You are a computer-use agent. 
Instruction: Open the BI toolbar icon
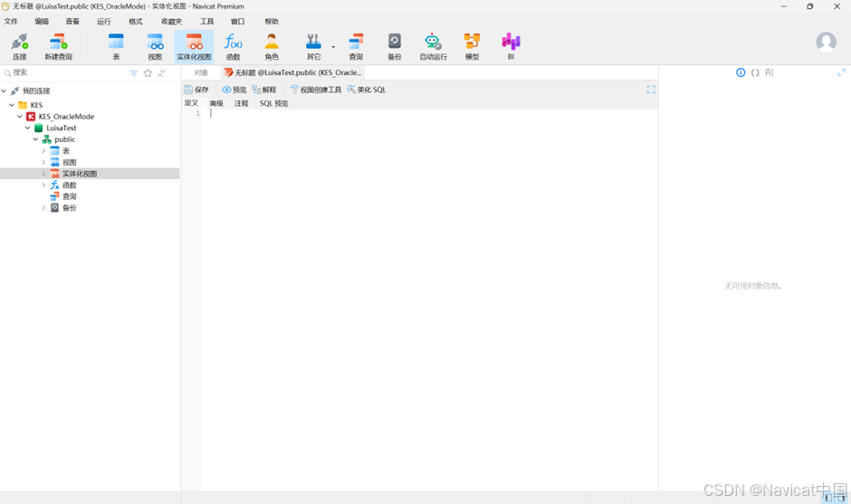pos(511,47)
